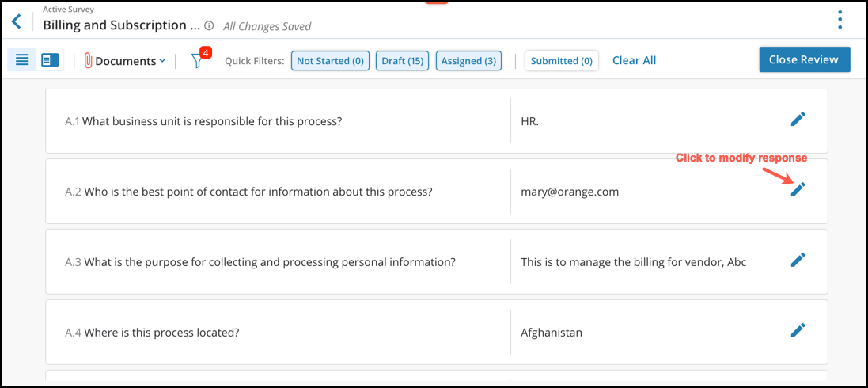Image resolution: width=868 pixels, height=388 pixels.
Task: Edit the HR. response with pencil icon
Action: pyautogui.click(x=798, y=119)
